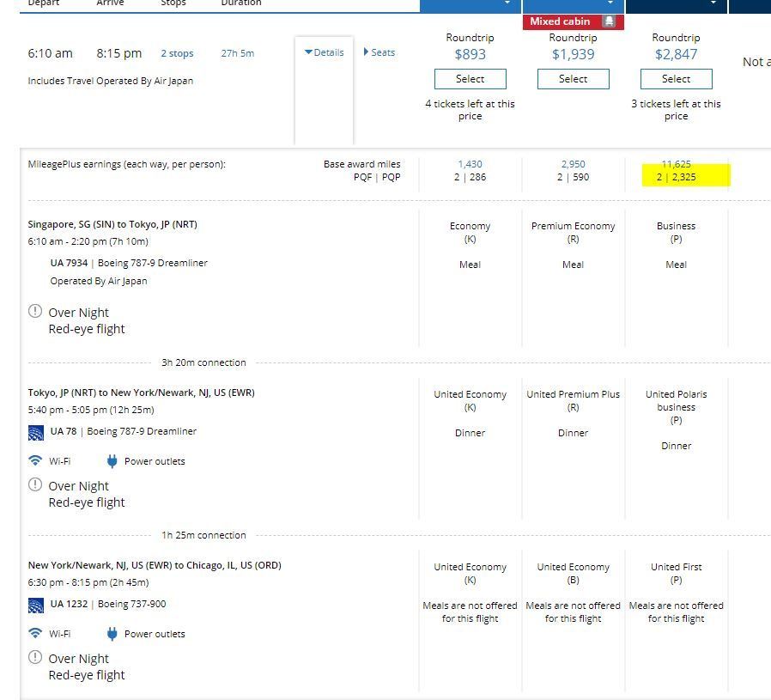Click the seat icon in Mixed cabin badge
771x700 pixels.
pyautogui.click(x=610, y=21)
